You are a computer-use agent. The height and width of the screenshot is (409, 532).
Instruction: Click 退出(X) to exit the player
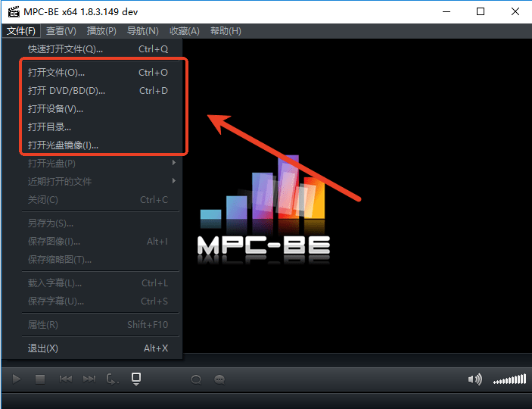(x=43, y=348)
